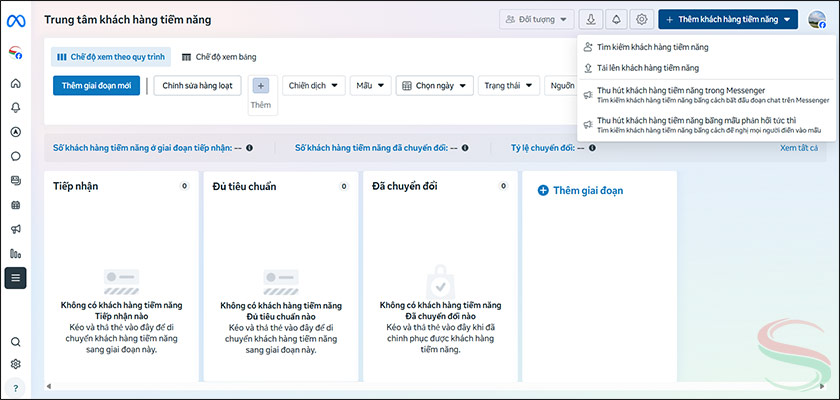Open Home from the left sidebar
840x400 pixels.
click(15, 82)
